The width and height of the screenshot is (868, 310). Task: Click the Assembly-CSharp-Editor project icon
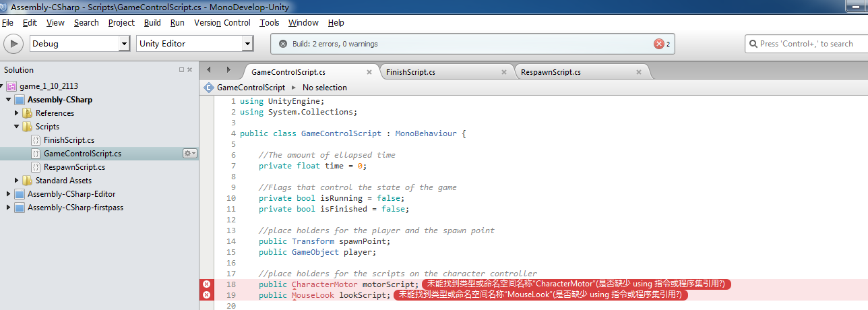(x=20, y=194)
